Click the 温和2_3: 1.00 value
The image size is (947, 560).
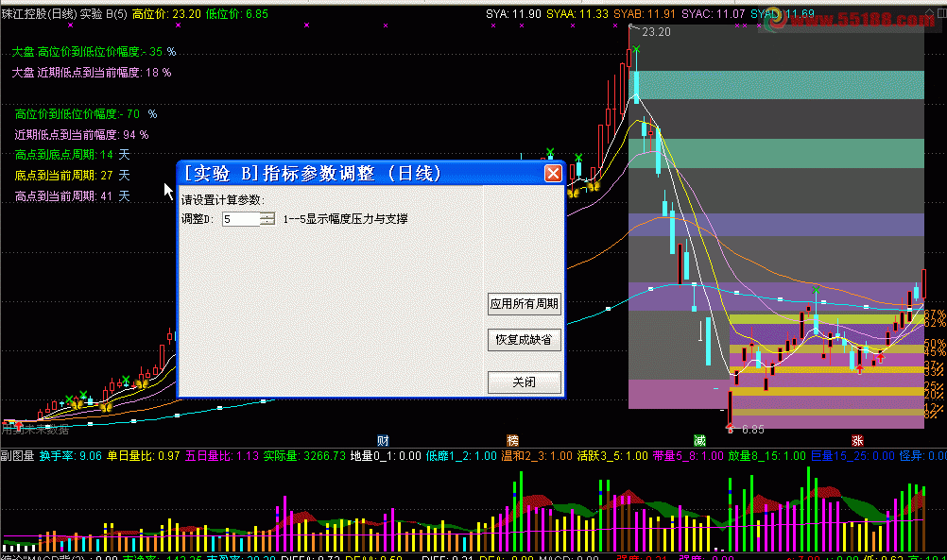tap(536, 456)
